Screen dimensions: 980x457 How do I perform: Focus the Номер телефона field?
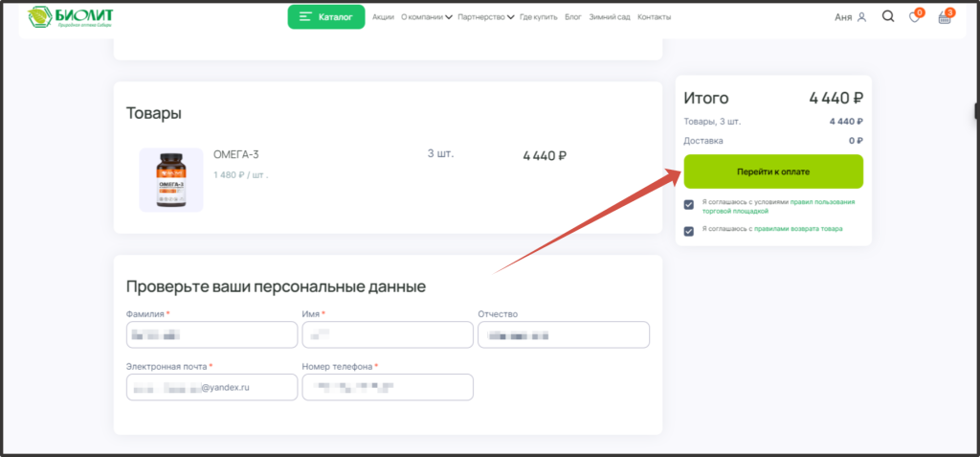click(x=388, y=387)
